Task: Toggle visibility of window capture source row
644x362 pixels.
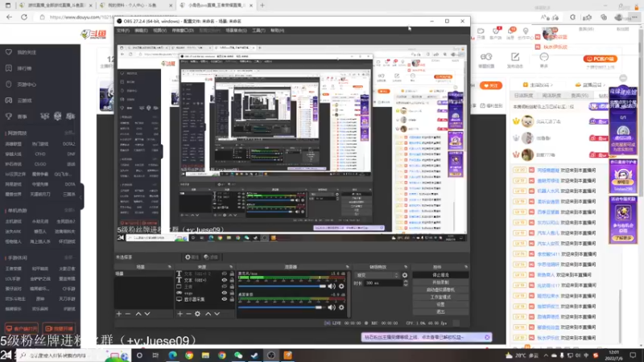Action: tap(225, 286)
